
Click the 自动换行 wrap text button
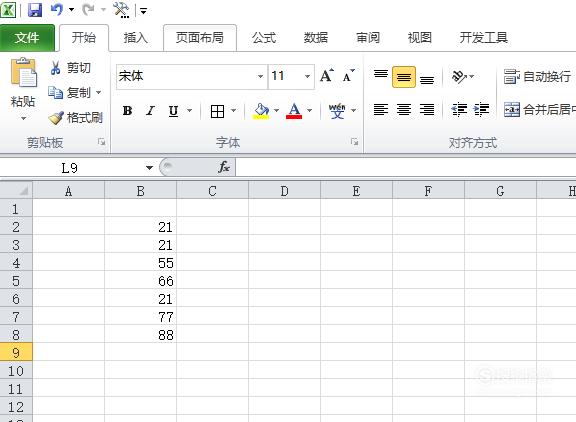(537, 76)
